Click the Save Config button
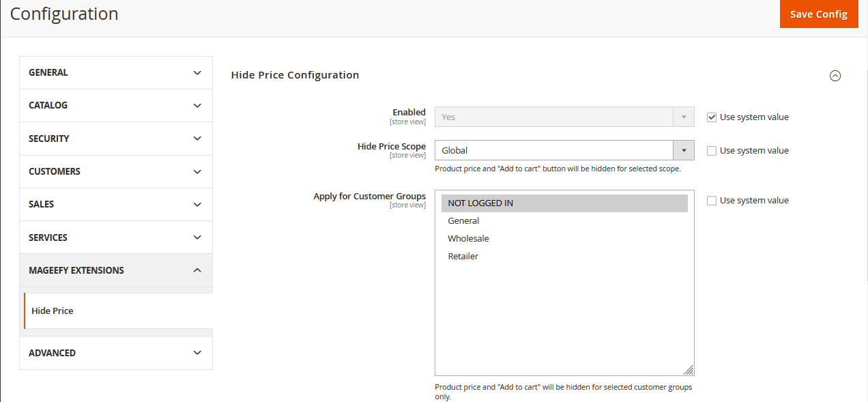This screenshot has height=402, width=868. tap(819, 14)
